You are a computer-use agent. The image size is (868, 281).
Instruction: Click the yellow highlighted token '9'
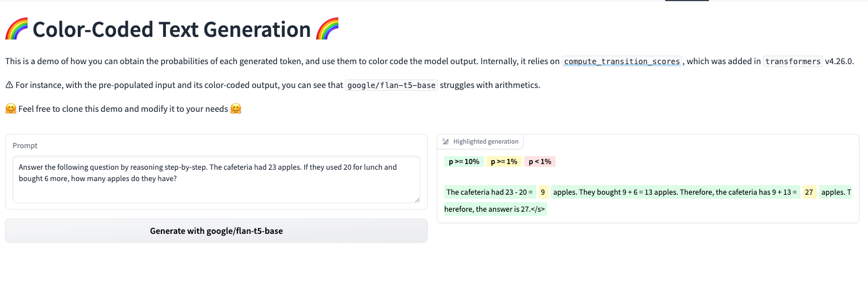543,192
